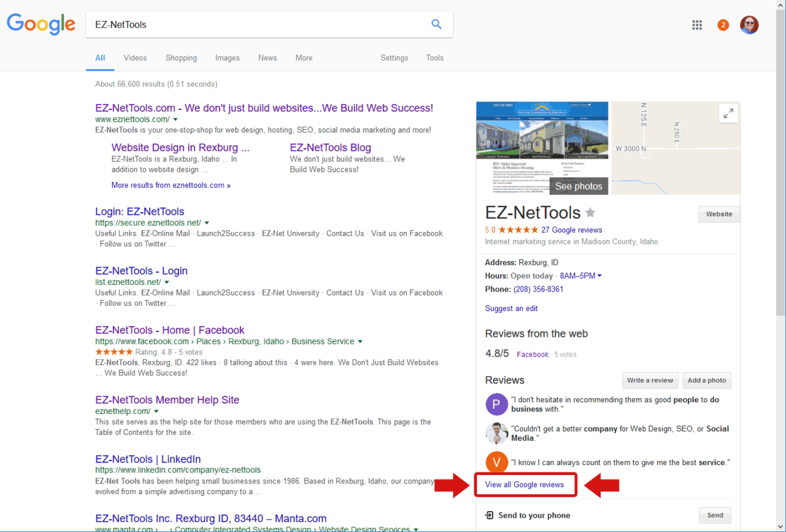Click the purple P reviewer avatar
786x532 pixels.
click(496, 404)
